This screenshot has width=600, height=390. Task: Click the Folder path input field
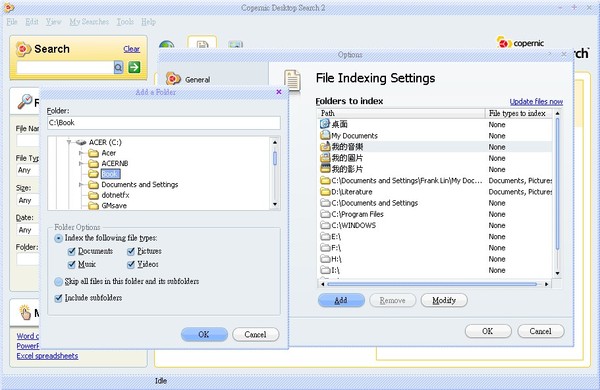tap(164, 123)
